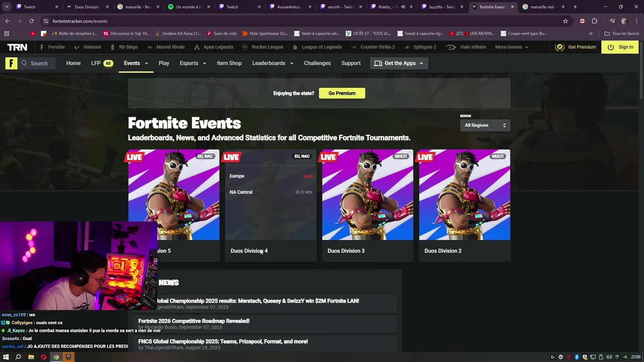Switch to Rocket League tracker
644x362 pixels.
263,47
